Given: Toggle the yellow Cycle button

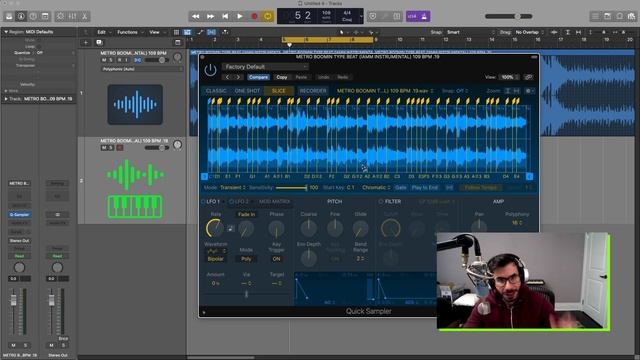Looking at the screenshot, I should click(x=268, y=16).
